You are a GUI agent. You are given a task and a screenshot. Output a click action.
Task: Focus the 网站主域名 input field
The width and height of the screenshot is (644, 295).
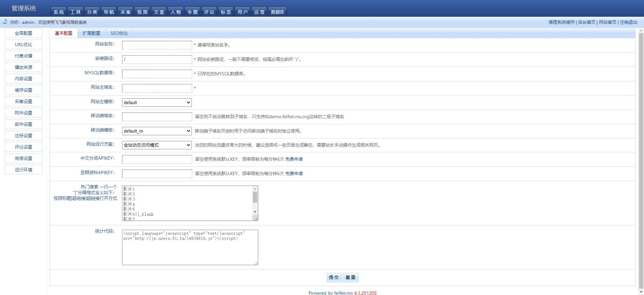pyautogui.click(x=157, y=88)
